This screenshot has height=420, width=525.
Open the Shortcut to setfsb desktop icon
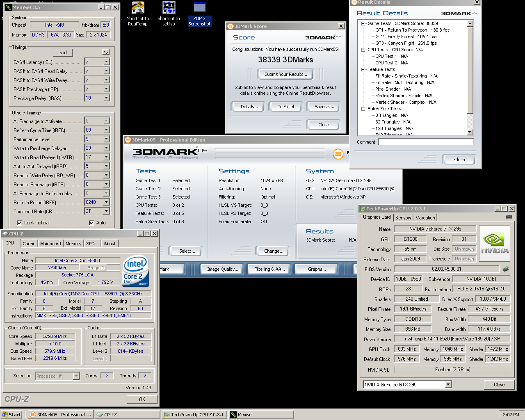[169, 14]
